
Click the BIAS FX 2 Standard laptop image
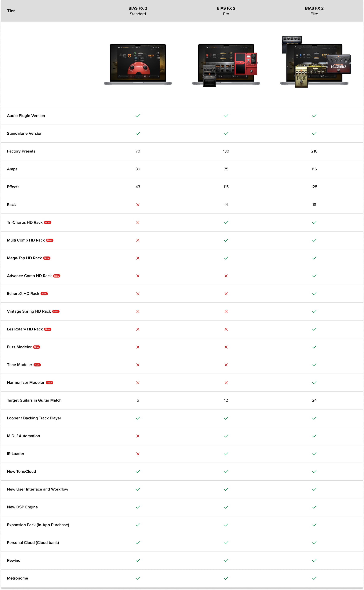138,64
